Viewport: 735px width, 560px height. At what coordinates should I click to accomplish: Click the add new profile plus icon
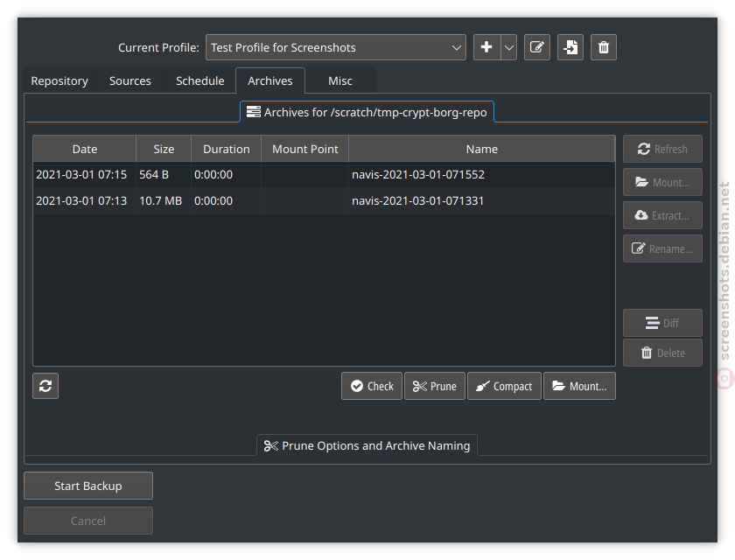(487, 47)
